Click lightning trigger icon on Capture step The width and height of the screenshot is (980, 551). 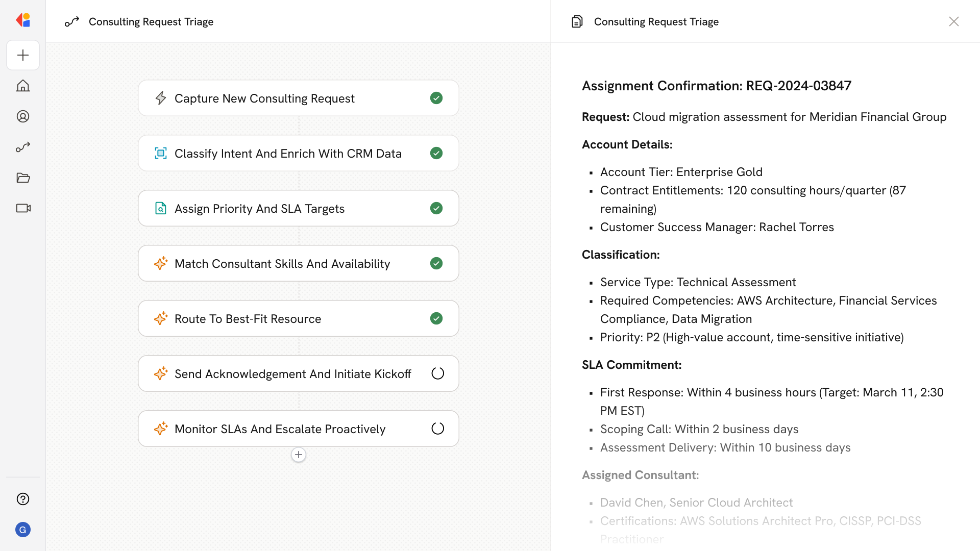(x=161, y=98)
